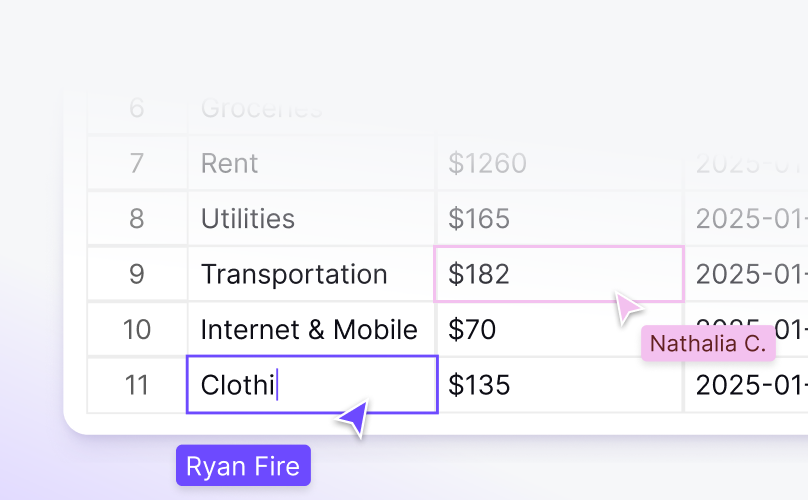The width and height of the screenshot is (808, 500).
Task: Click the Ryan Fire name tag
Action: [243, 466]
